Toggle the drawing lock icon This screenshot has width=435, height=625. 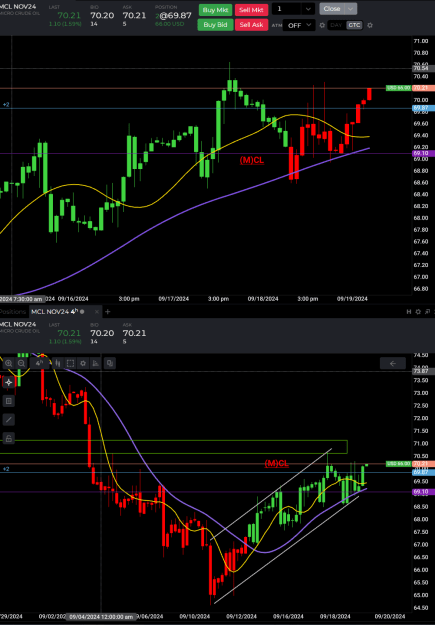tap(8, 438)
